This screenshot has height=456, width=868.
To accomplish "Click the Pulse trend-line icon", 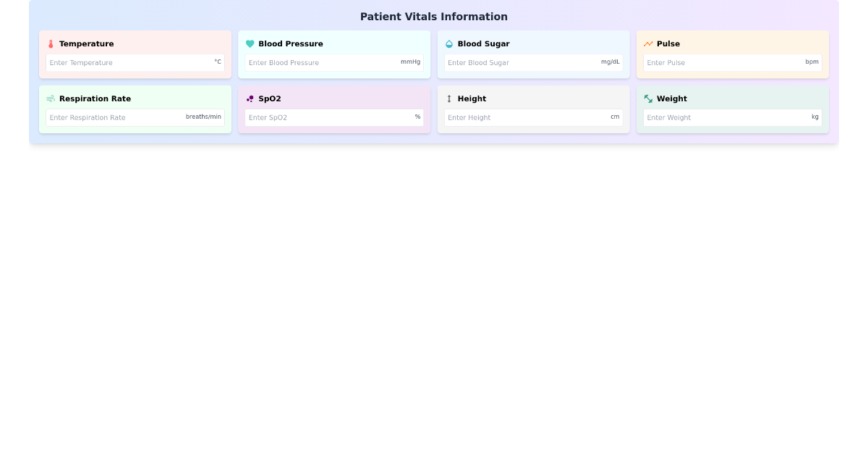I will [x=648, y=43].
